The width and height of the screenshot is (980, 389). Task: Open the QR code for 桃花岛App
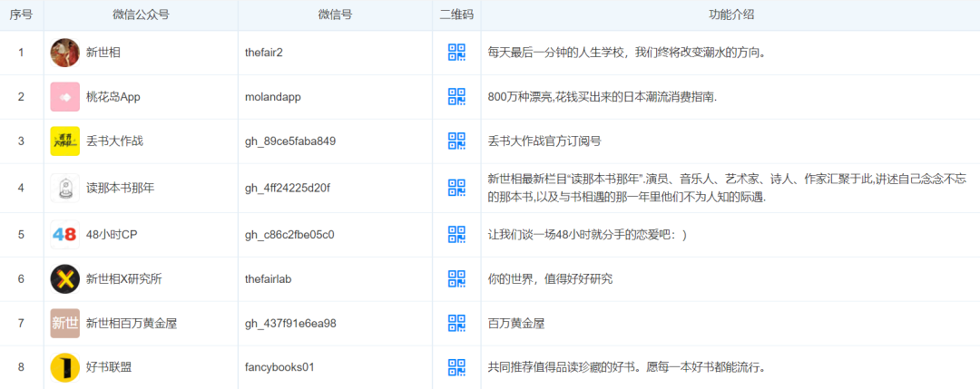tap(456, 97)
